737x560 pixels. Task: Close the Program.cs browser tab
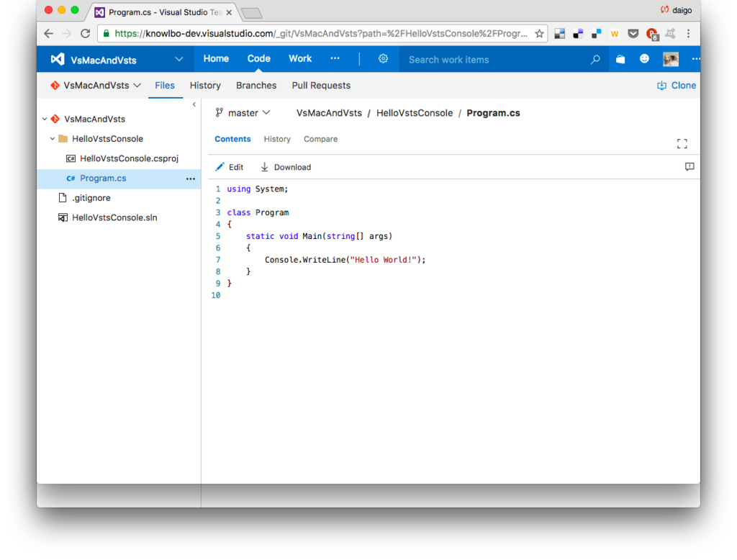coord(229,13)
